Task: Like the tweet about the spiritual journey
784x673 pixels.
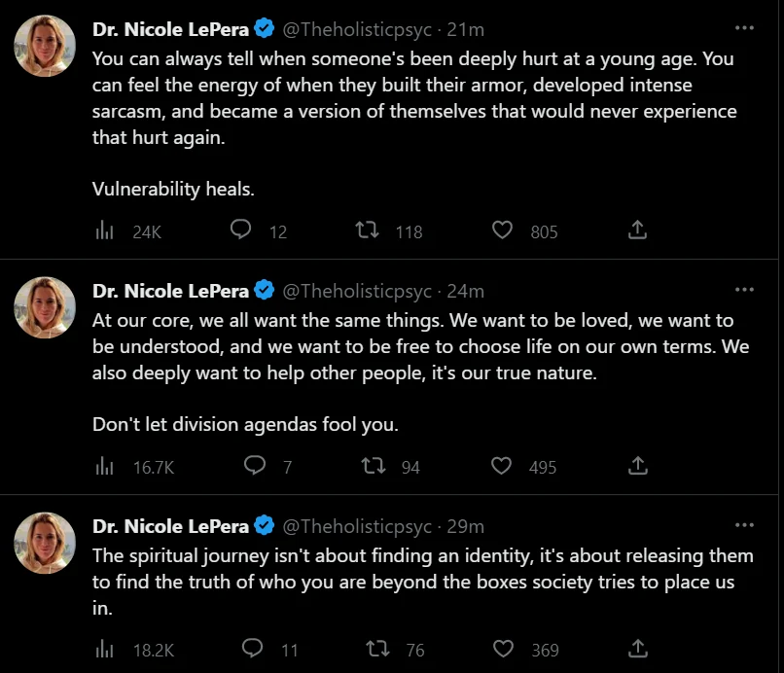Action: click(x=502, y=650)
